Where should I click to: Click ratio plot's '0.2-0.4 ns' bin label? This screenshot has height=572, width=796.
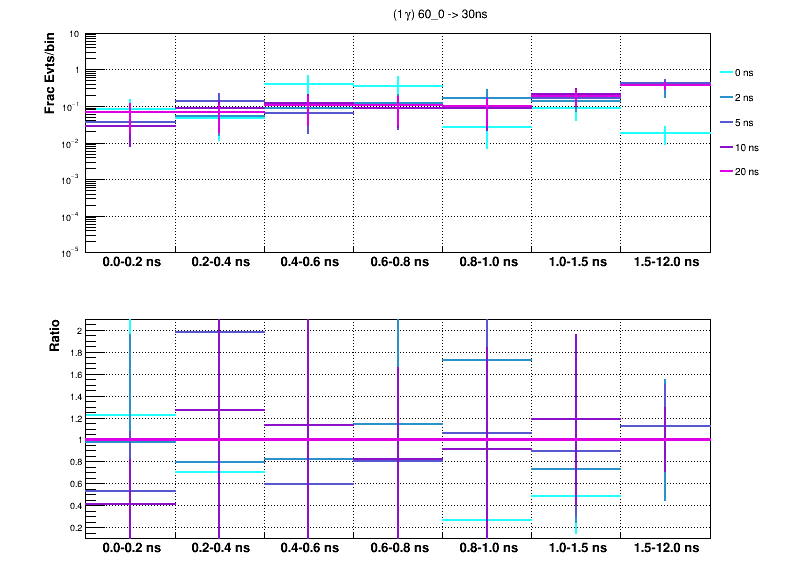[220, 549]
